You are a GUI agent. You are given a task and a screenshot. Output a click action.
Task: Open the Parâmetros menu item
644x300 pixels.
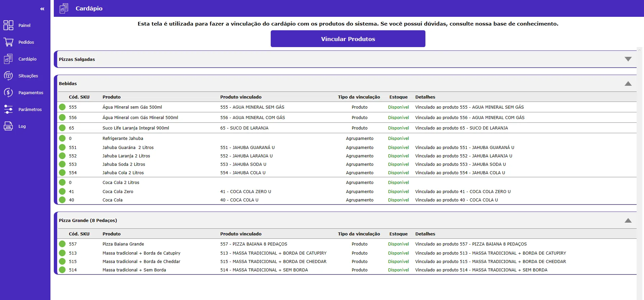pos(30,109)
